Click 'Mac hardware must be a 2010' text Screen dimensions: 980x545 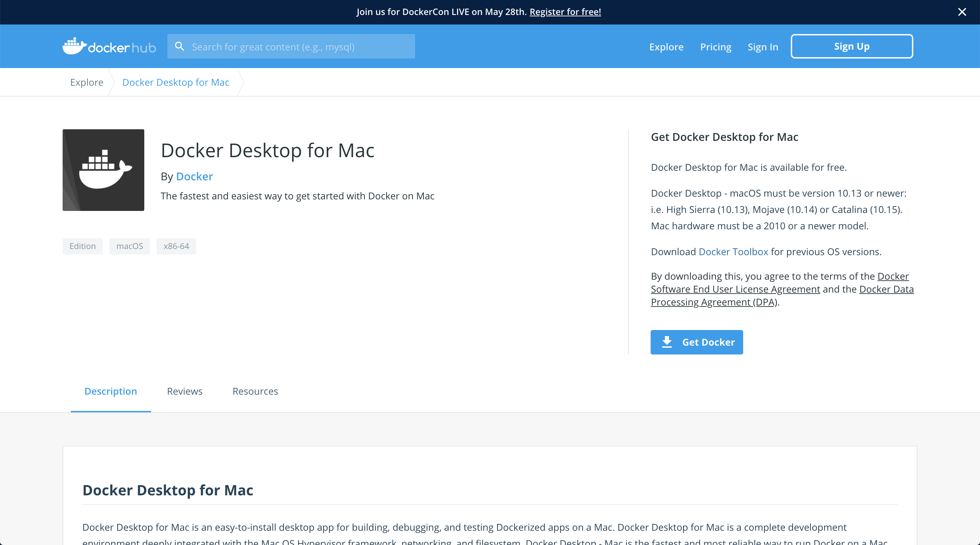[x=760, y=226]
